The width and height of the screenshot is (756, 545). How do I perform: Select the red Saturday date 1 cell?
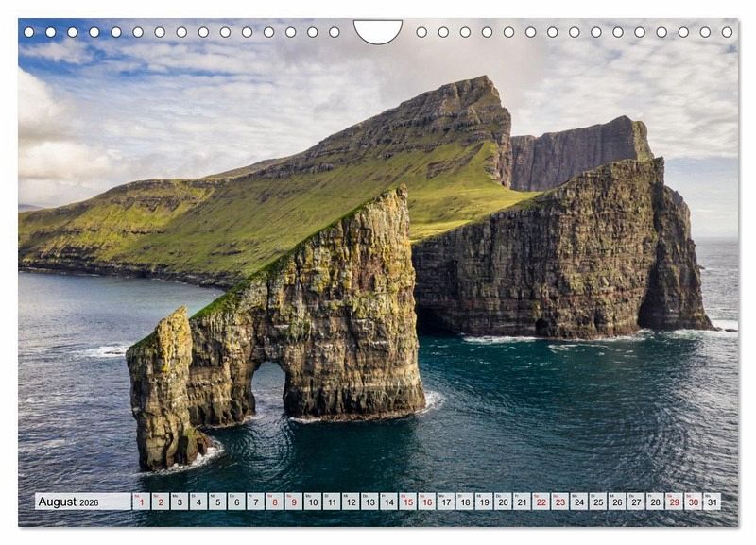pyautogui.click(x=141, y=502)
